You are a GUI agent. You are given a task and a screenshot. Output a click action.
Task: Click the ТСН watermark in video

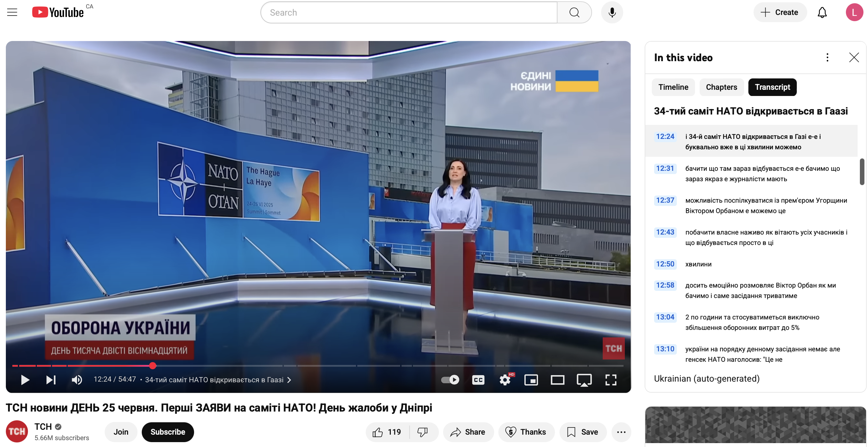[x=613, y=348]
